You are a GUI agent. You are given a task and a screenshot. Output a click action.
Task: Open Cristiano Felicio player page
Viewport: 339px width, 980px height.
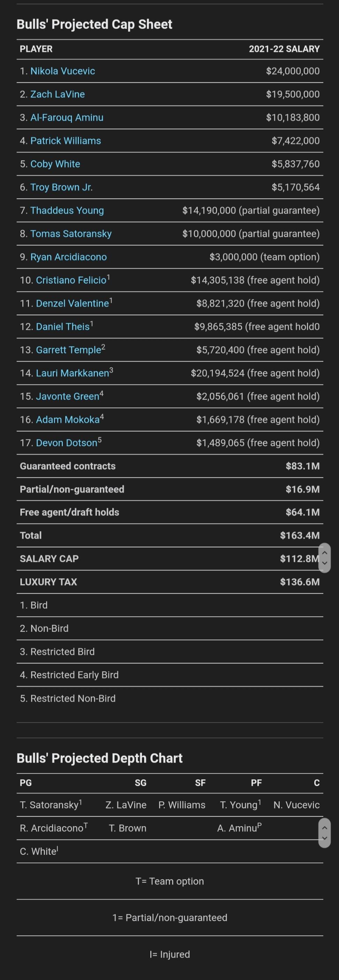pos(71,280)
